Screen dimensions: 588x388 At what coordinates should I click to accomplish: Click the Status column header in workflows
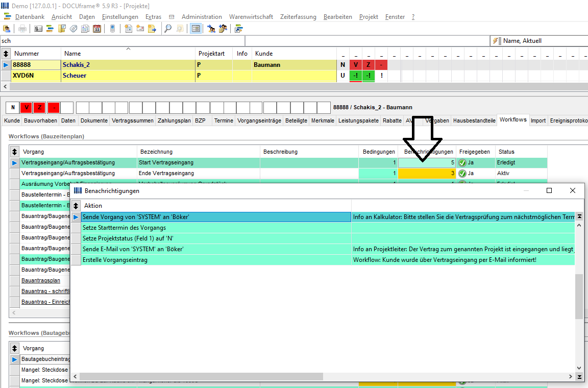point(521,152)
